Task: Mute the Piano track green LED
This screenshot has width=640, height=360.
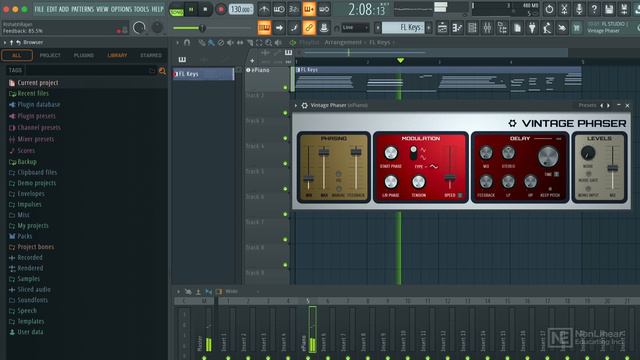Action: (x=285, y=87)
